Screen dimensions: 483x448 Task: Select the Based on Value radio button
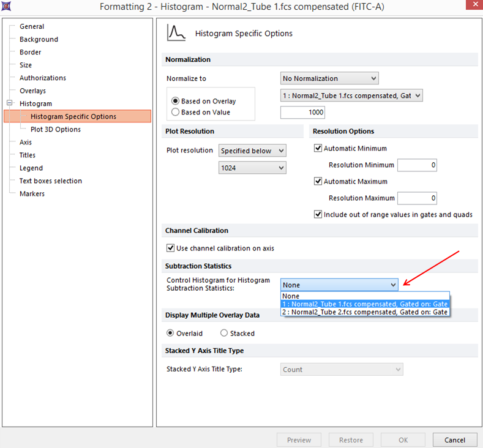click(176, 112)
